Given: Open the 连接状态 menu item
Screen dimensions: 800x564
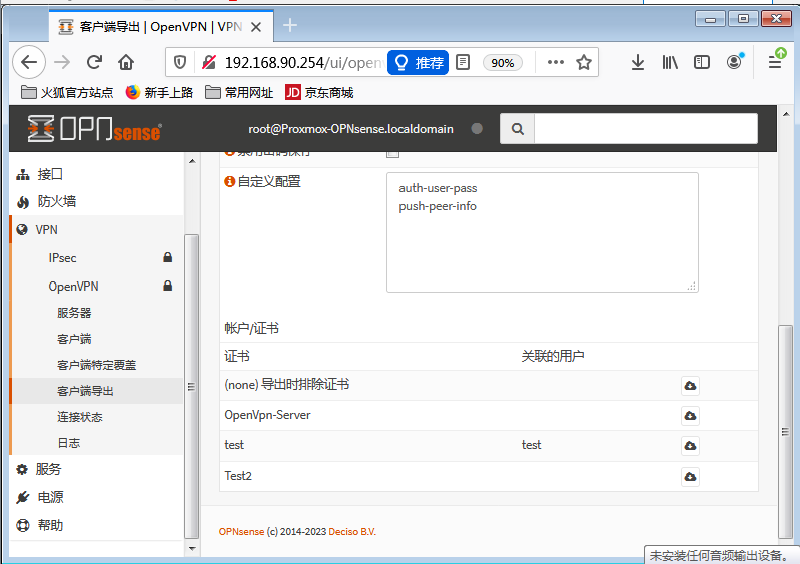Looking at the screenshot, I should 80,417.
